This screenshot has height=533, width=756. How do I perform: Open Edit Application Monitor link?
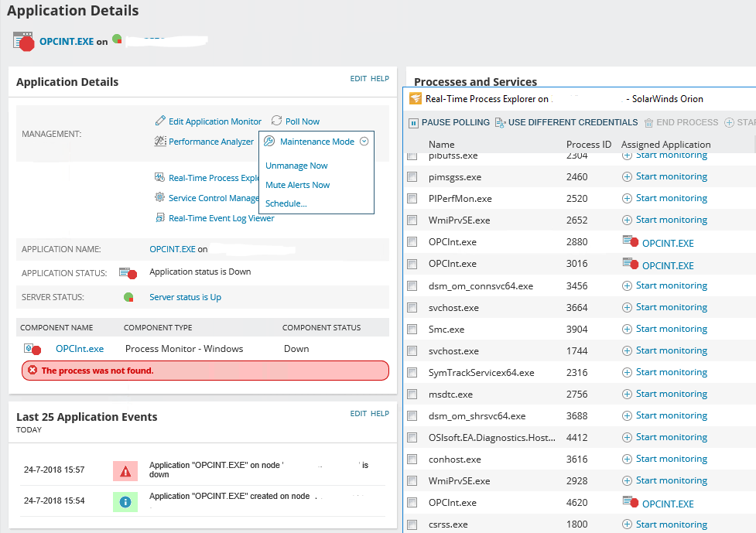pyautogui.click(x=215, y=121)
